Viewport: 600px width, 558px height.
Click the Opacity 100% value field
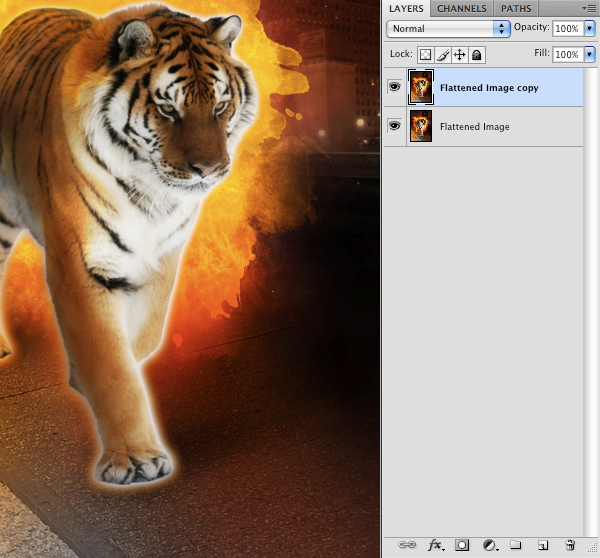click(x=568, y=28)
